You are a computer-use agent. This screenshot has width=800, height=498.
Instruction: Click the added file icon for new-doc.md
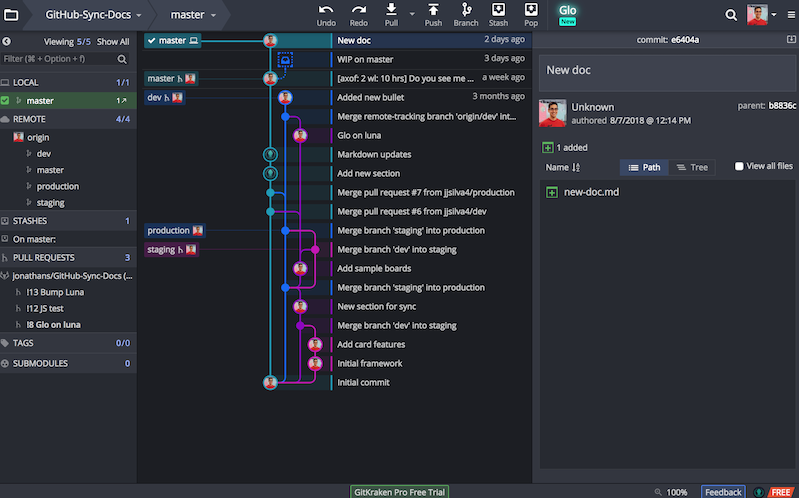click(552, 192)
